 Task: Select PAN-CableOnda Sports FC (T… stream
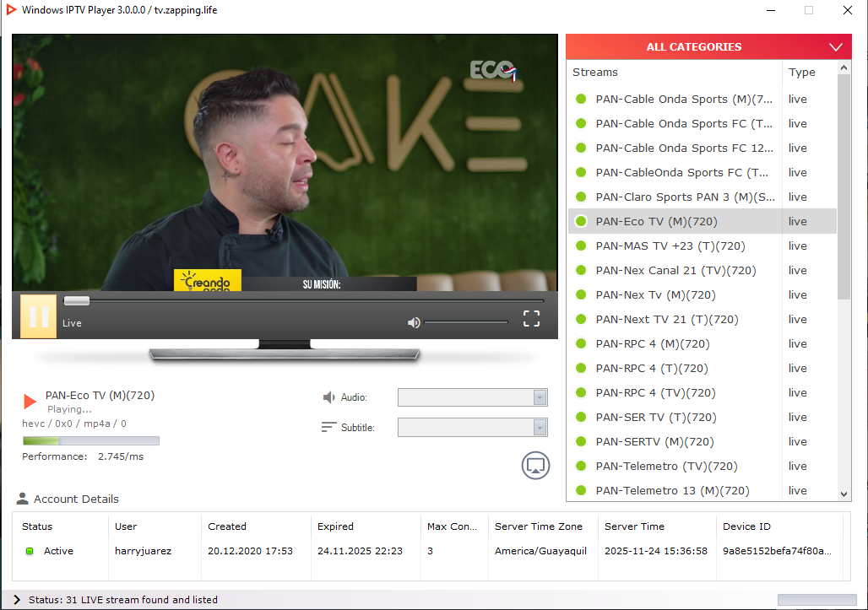(702, 172)
